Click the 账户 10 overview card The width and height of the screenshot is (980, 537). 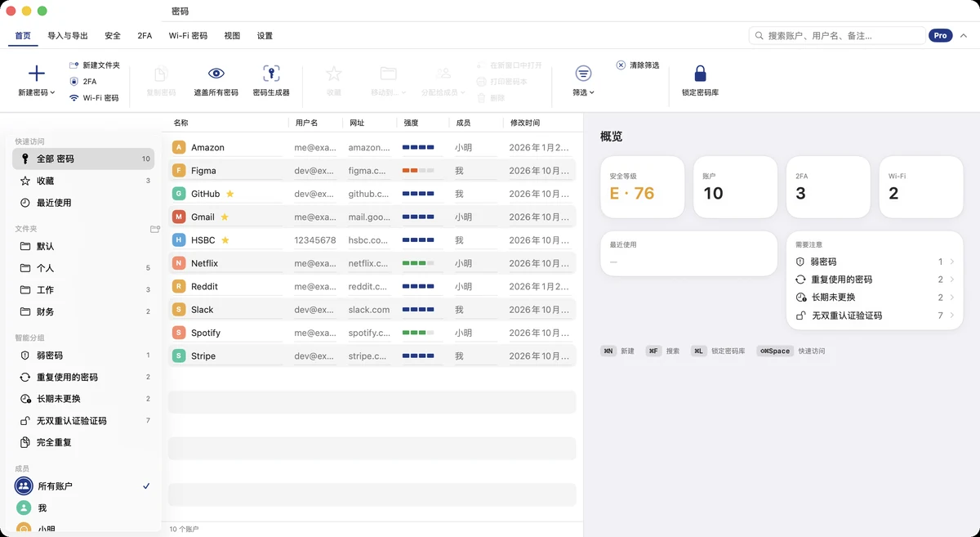735,188
